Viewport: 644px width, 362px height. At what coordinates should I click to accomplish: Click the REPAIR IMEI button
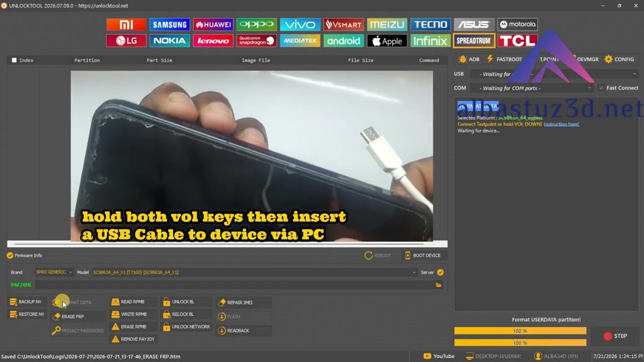(x=244, y=303)
